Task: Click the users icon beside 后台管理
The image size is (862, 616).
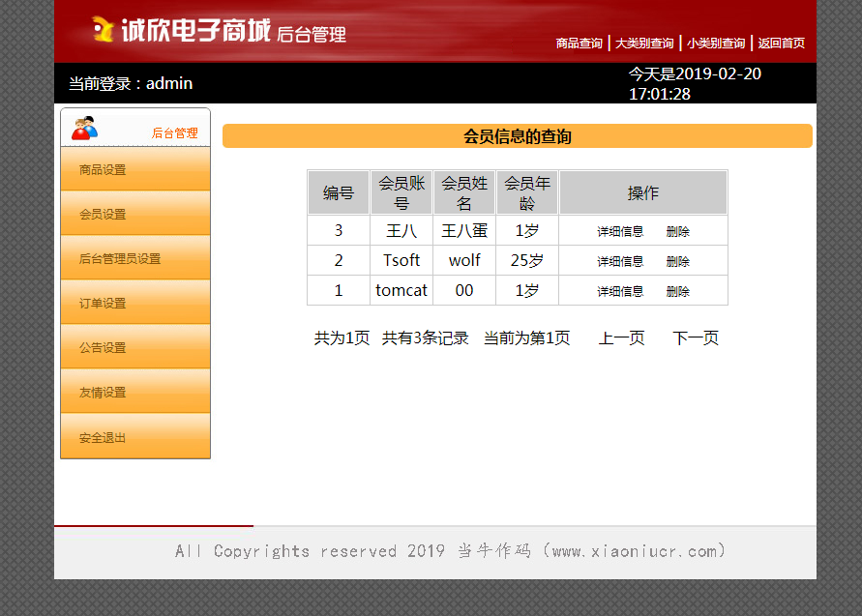Action: (84, 128)
